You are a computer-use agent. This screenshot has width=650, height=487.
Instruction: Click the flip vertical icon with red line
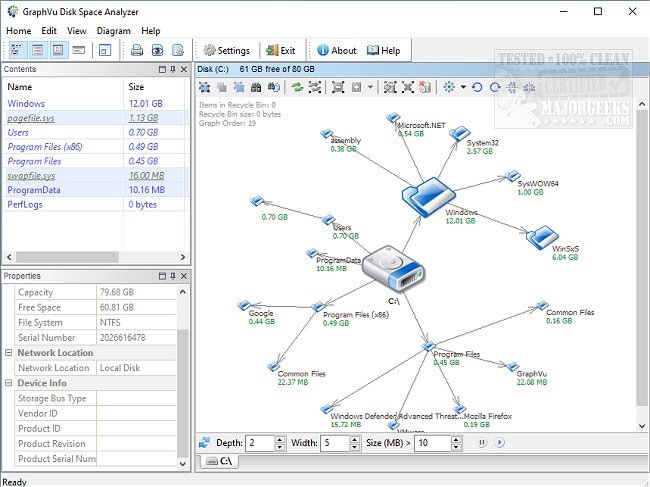coord(512,87)
